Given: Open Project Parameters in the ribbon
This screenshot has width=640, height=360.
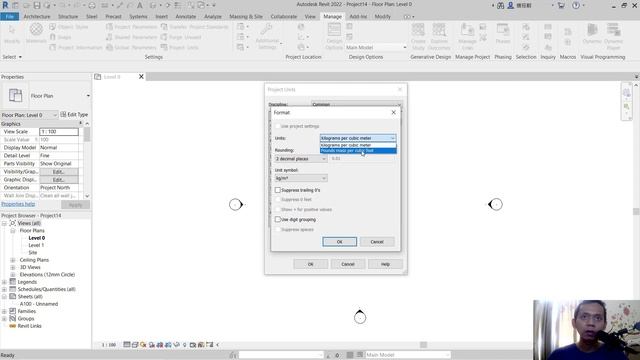Looking at the screenshot, I should coord(131,27).
